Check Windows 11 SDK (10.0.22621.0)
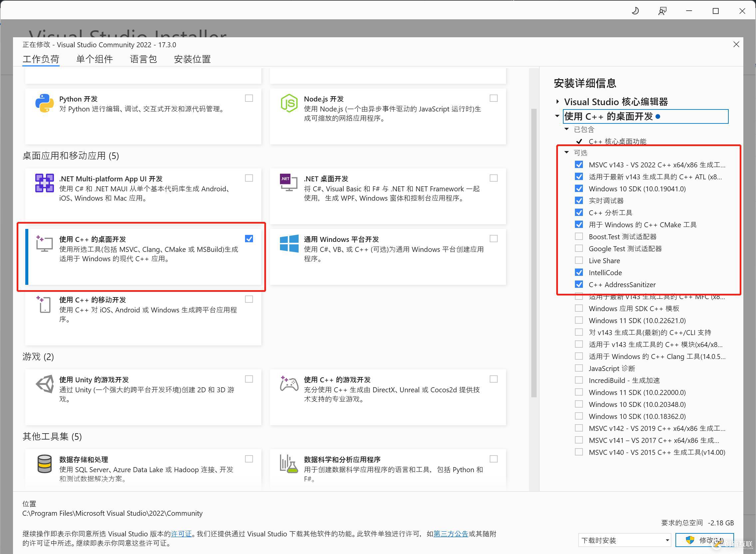 pyautogui.click(x=579, y=320)
